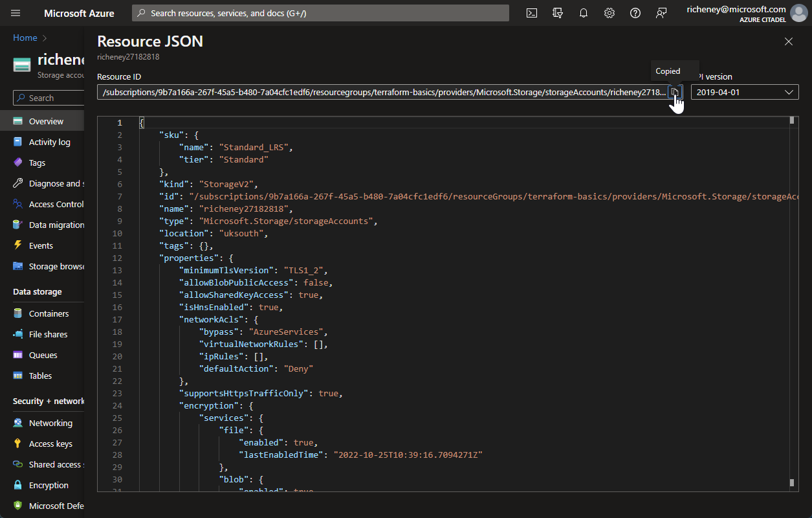Open portal settings via gear icon

(x=609, y=12)
